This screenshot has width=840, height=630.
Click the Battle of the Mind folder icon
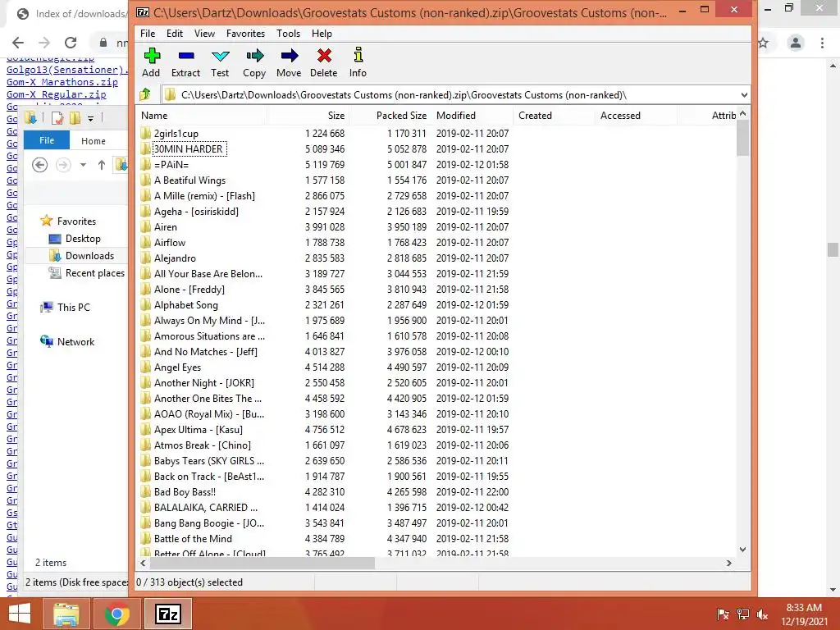pyautogui.click(x=146, y=538)
